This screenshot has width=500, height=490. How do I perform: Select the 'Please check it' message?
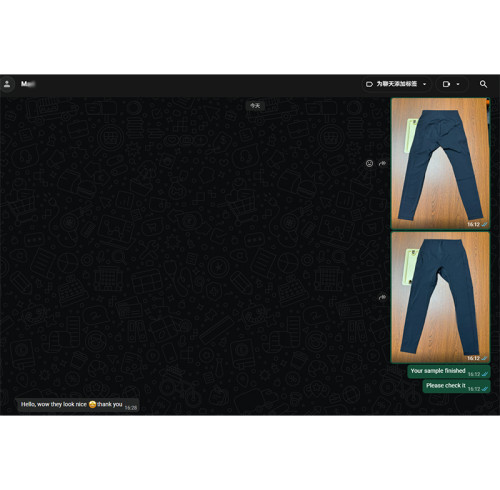click(456, 387)
